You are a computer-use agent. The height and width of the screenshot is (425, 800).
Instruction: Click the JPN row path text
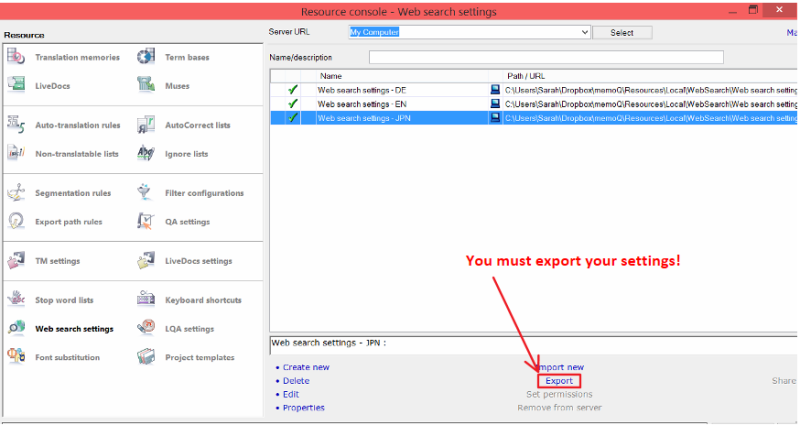point(651,118)
